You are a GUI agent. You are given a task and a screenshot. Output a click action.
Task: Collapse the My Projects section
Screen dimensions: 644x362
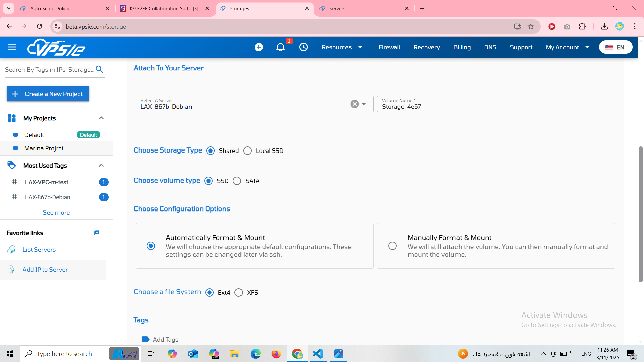coord(101,118)
